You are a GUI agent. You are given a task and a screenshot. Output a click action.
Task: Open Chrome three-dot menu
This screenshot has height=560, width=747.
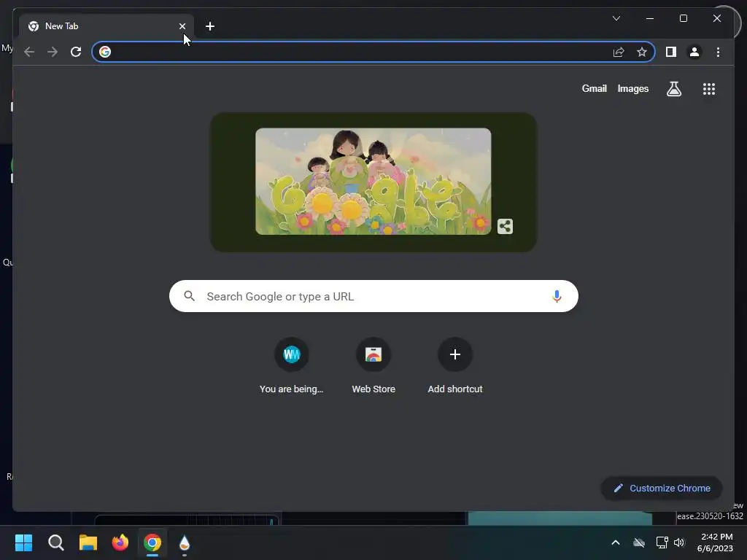click(x=718, y=52)
